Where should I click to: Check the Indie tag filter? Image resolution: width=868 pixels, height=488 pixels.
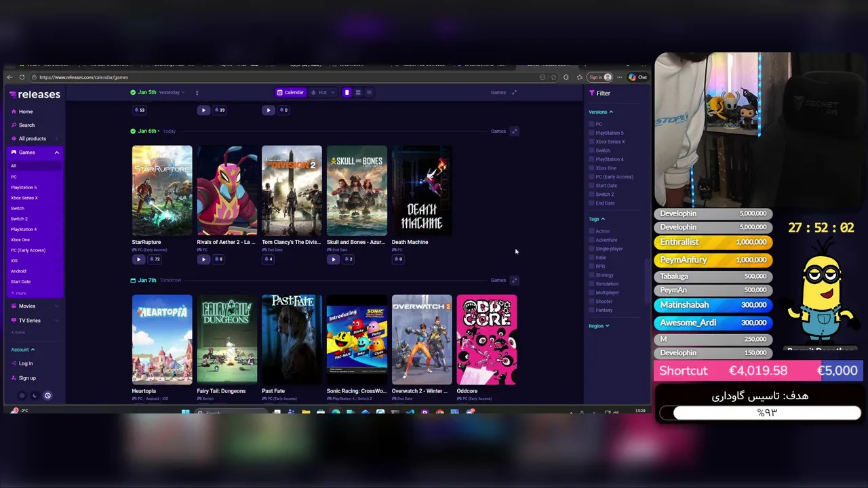tap(591, 258)
